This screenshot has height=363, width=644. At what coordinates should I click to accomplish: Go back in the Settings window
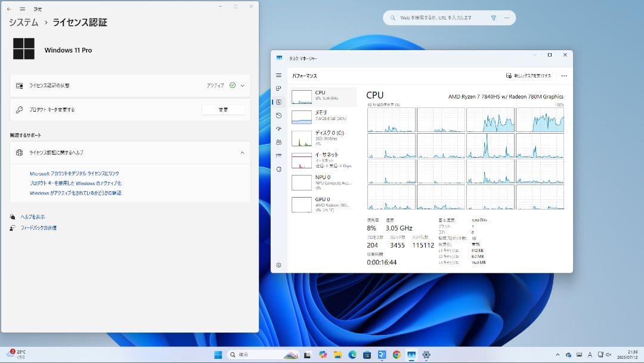tap(9, 8)
